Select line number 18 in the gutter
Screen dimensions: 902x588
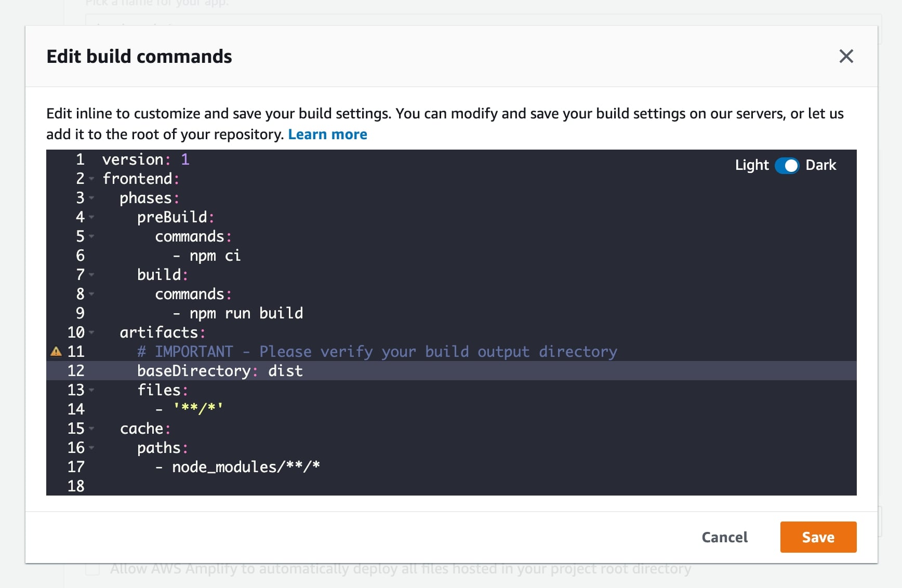pyautogui.click(x=76, y=486)
